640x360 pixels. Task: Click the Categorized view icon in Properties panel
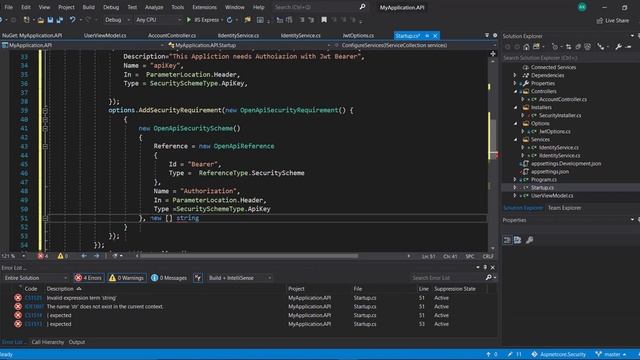[507, 240]
